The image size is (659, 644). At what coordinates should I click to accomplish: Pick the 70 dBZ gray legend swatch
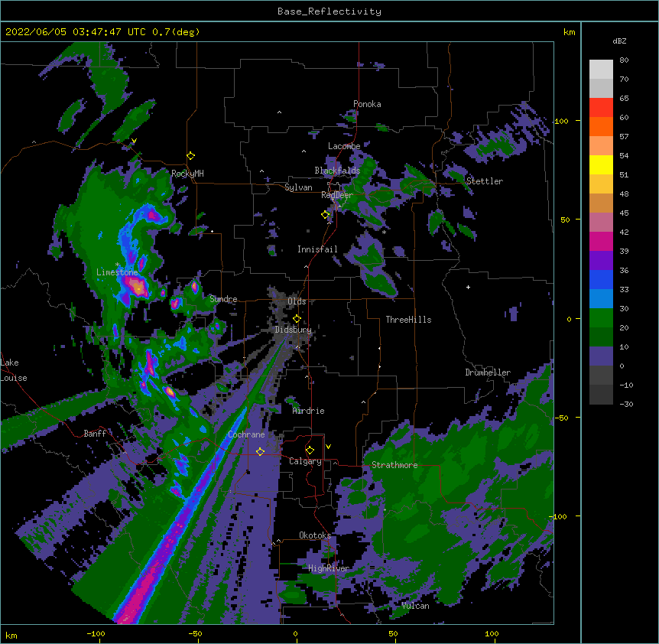tap(601, 88)
